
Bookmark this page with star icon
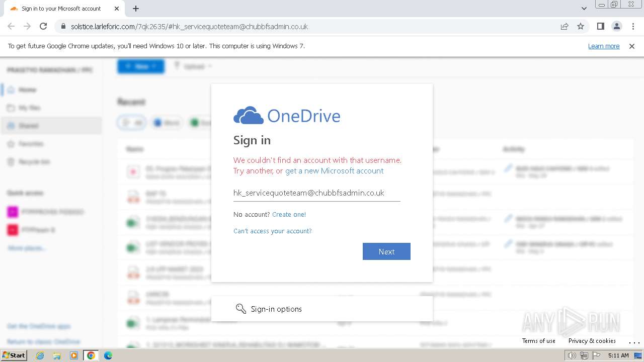coord(581,27)
